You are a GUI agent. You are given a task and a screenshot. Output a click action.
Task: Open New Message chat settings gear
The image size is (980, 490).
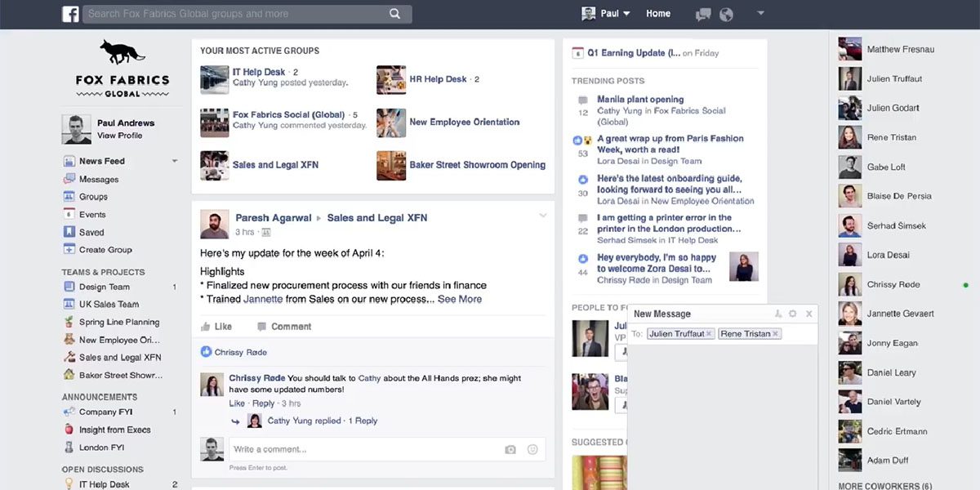point(791,313)
